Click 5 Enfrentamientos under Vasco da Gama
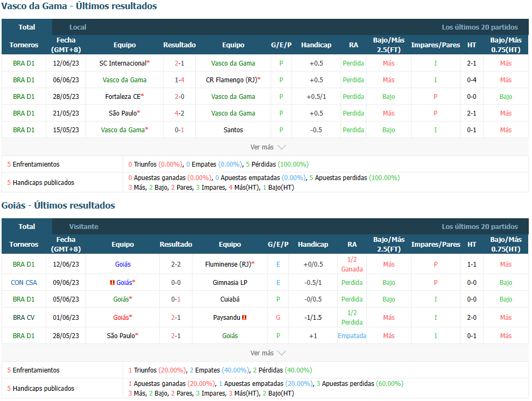Image resolution: width=532 pixels, height=401 pixels. point(33,164)
